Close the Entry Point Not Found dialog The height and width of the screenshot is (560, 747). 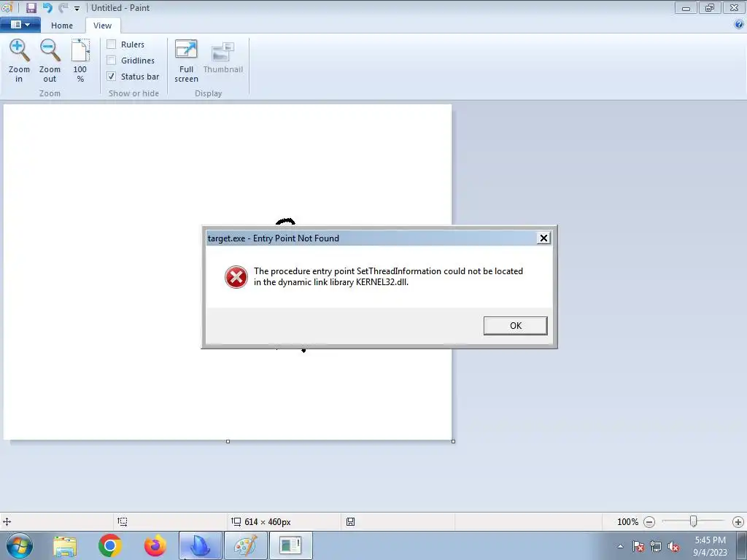pyautogui.click(x=543, y=238)
